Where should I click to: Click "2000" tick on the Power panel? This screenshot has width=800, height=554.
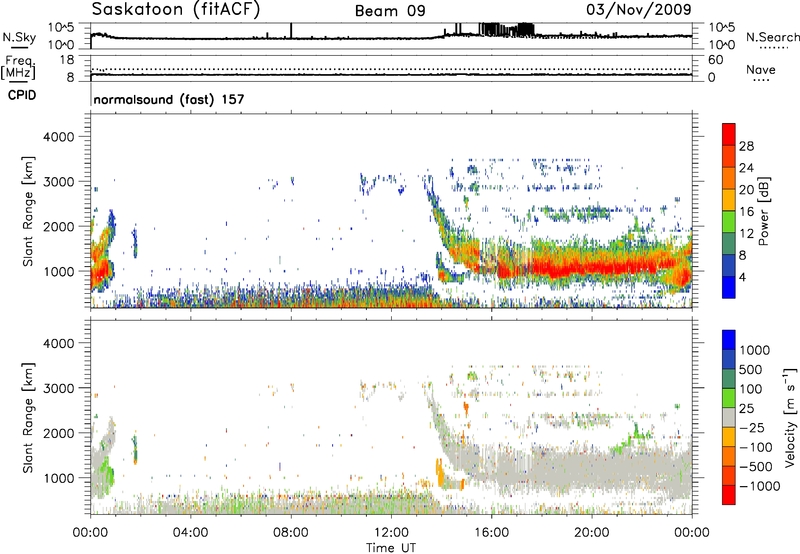click(x=58, y=226)
